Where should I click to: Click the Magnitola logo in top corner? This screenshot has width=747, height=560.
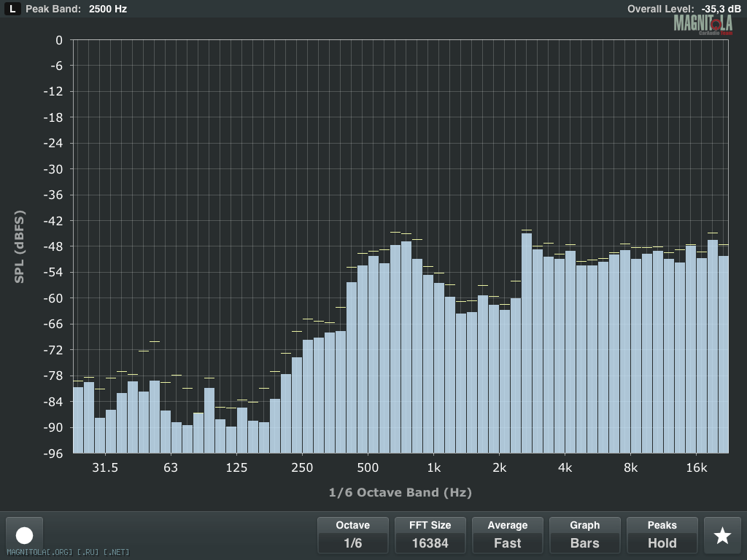point(702,24)
